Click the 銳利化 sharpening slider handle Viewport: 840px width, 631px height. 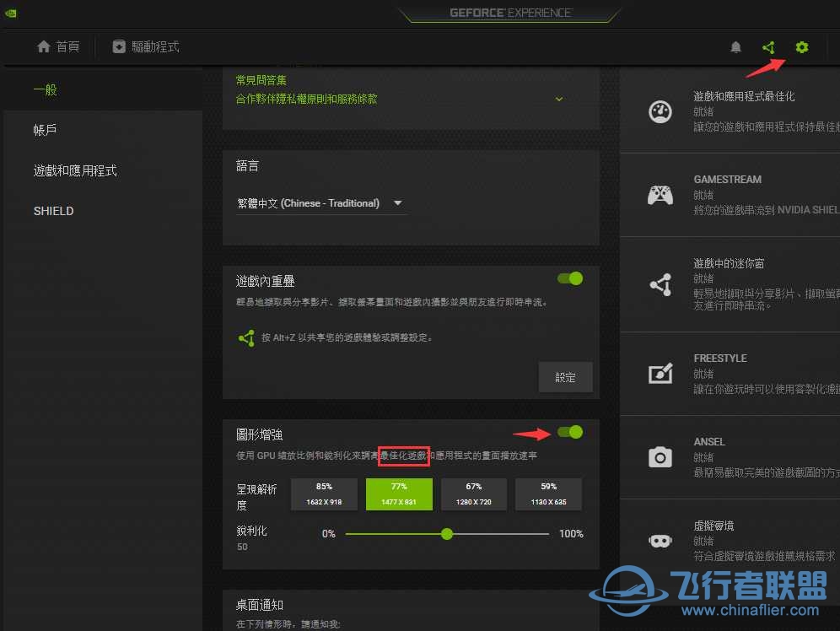tap(447, 533)
